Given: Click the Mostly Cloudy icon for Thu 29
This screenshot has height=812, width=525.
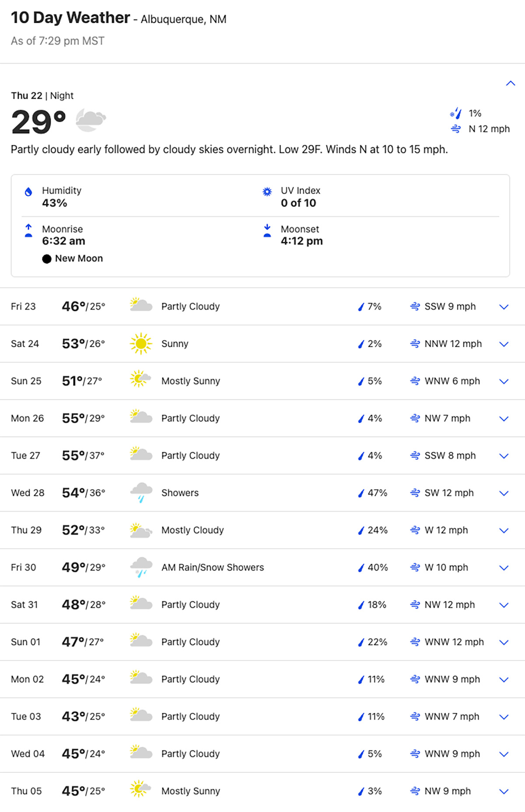Looking at the screenshot, I should pos(141,530).
